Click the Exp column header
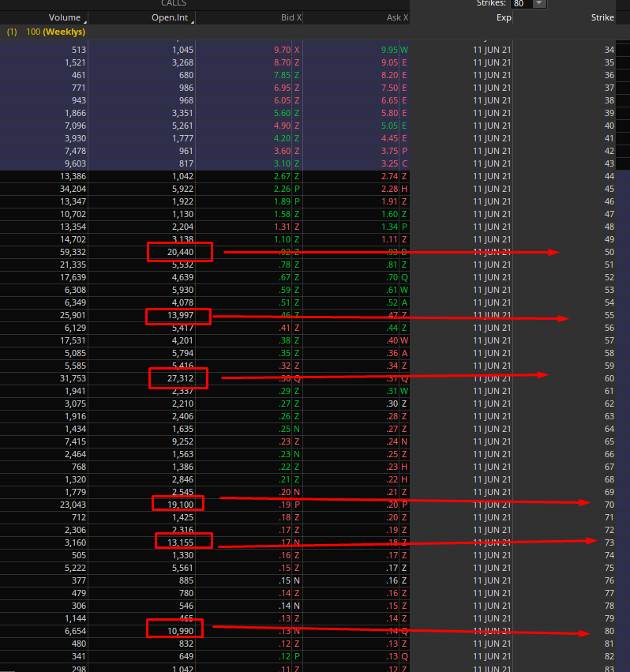The image size is (630, 672). click(504, 17)
